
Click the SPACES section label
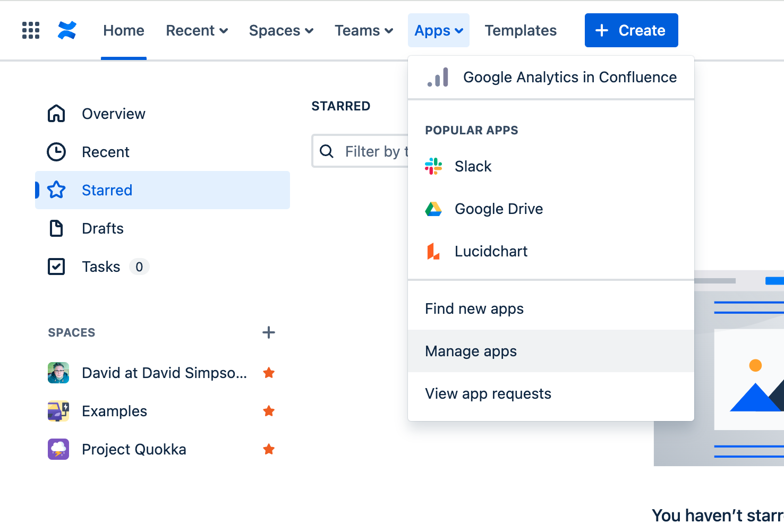tap(72, 332)
